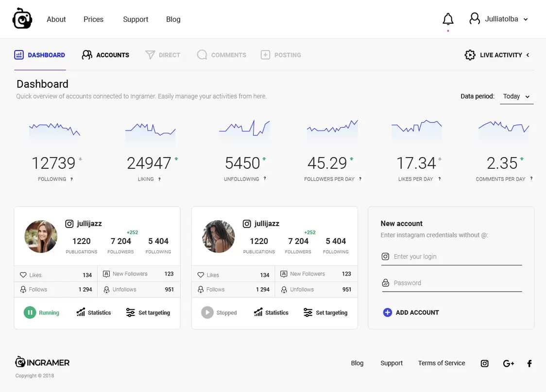
Task: Click the Direct paper-plane icon
Action: pyautogui.click(x=150, y=55)
